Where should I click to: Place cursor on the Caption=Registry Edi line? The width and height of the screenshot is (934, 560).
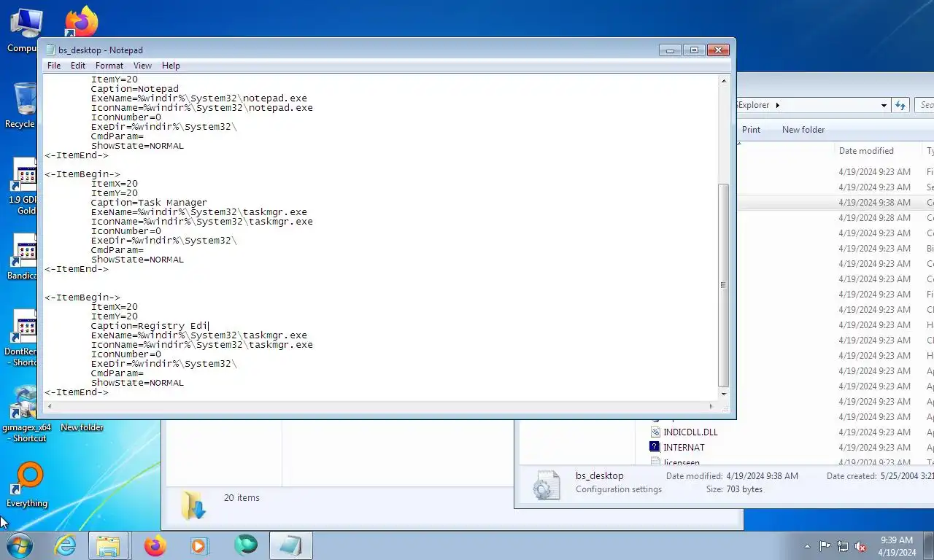click(x=150, y=326)
